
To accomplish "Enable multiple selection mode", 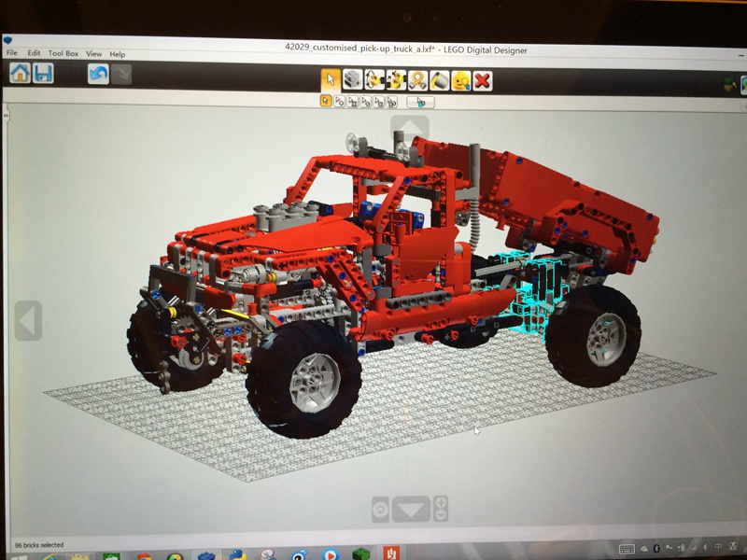I will [x=339, y=101].
